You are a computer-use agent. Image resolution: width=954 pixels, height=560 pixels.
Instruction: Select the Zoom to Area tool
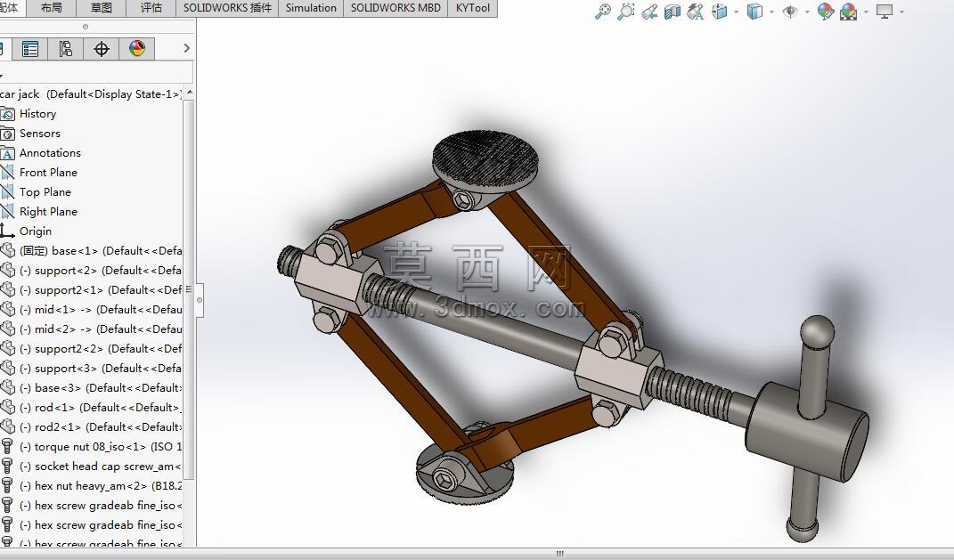[x=626, y=12]
